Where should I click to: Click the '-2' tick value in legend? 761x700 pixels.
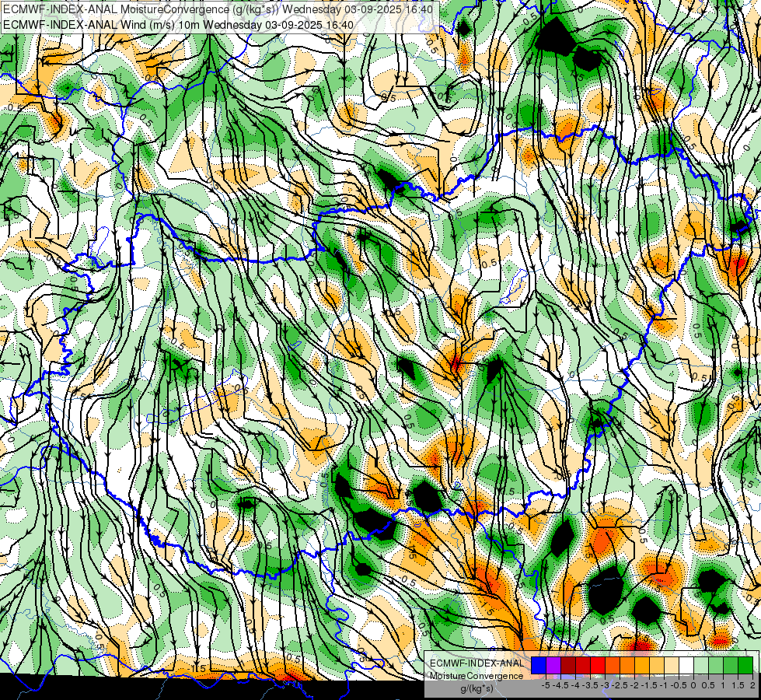click(634, 685)
